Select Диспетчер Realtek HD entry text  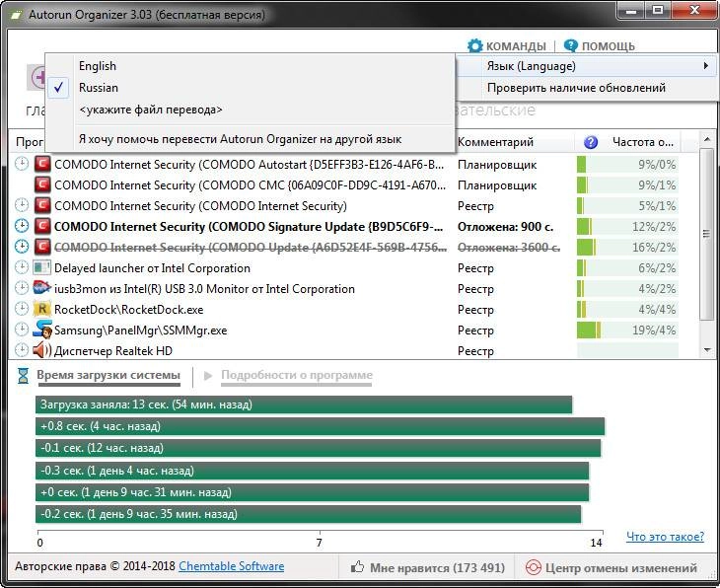click(x=113, y=351)
